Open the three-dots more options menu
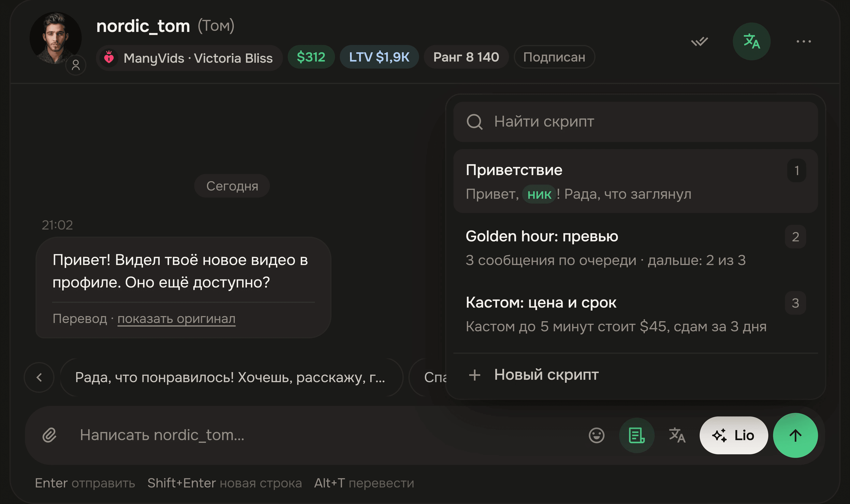Image resolution: width=850 pixels, height=504 pixels. [x=803, y=41]
